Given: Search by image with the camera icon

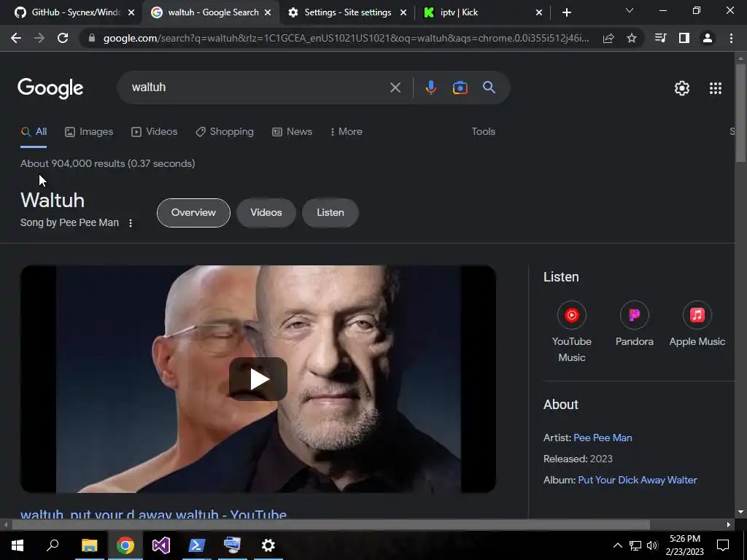Looking at the screenshot, I should 460,87.
